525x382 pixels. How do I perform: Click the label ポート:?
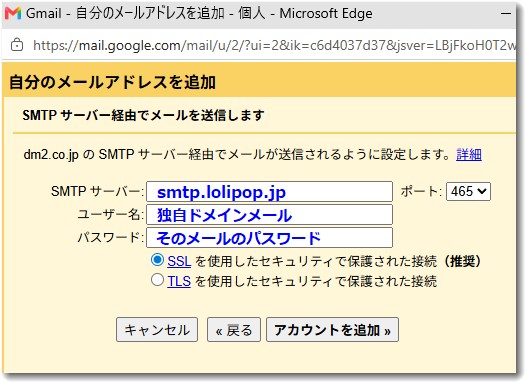tap(421, 192)
